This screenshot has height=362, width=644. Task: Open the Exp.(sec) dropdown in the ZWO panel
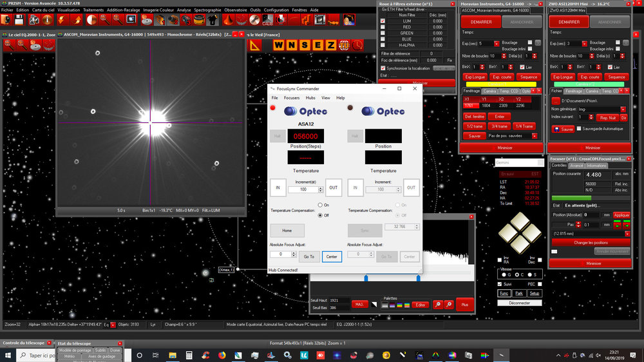[x=585, y=44]
